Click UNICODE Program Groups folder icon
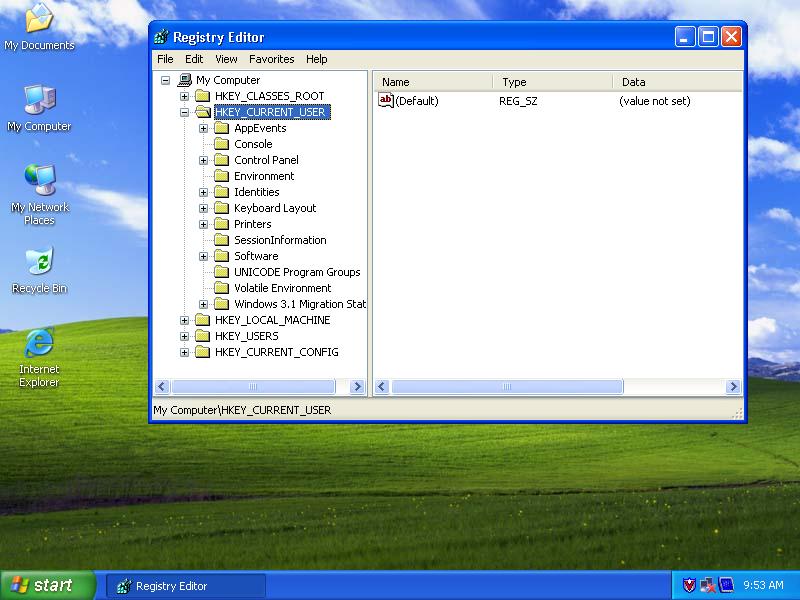 [221, 272]
